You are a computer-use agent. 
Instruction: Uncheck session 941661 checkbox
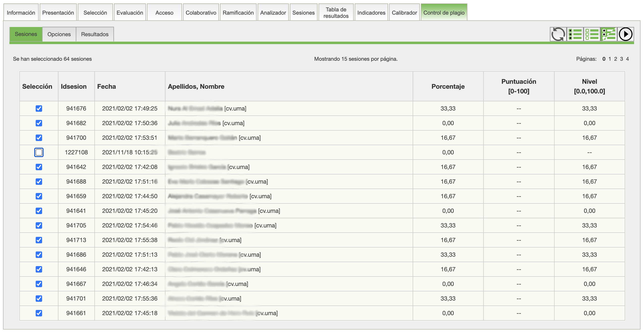[39, 313]
